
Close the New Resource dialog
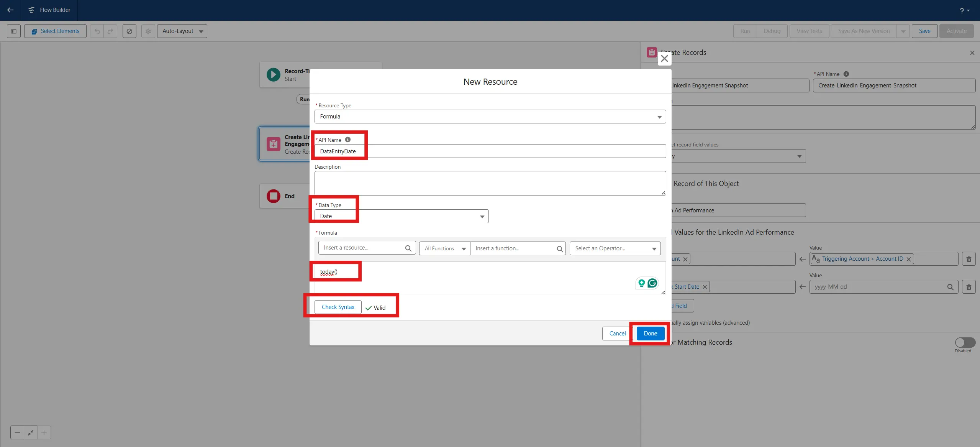pos(664,59)
